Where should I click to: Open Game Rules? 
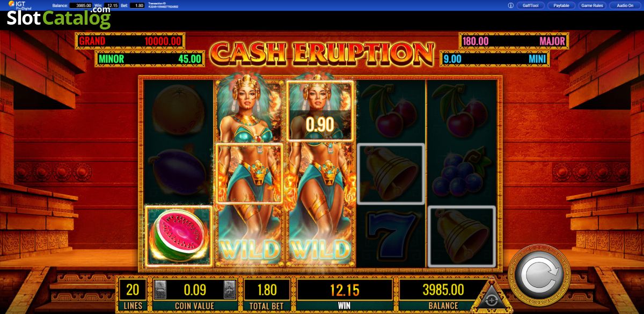tap(593, 5)
